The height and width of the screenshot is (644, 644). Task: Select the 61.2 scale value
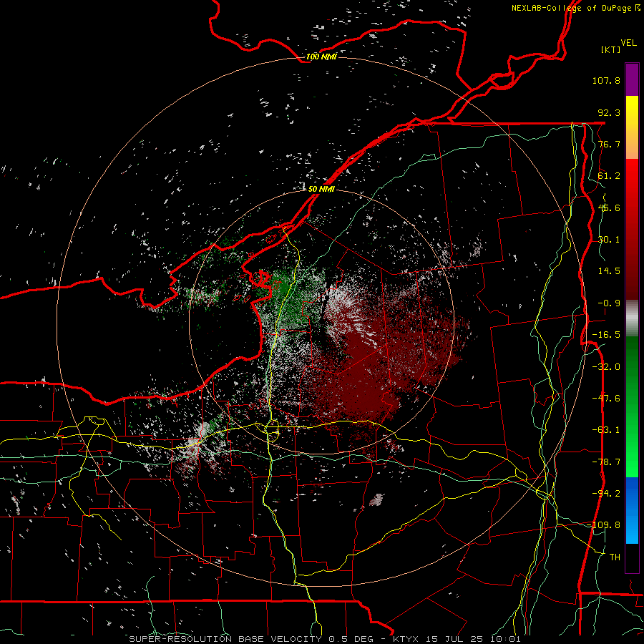click(x=609, y=176)
